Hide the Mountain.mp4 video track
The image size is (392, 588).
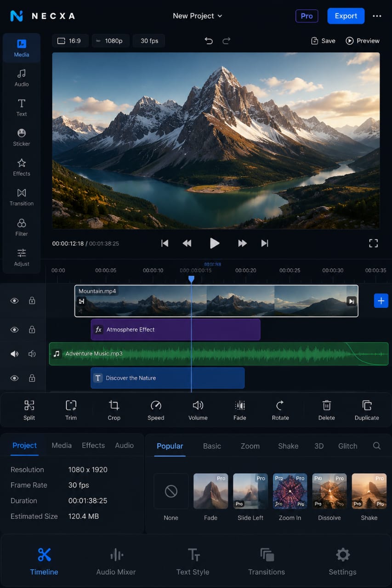pyautogui.click(x=15, y=301)
